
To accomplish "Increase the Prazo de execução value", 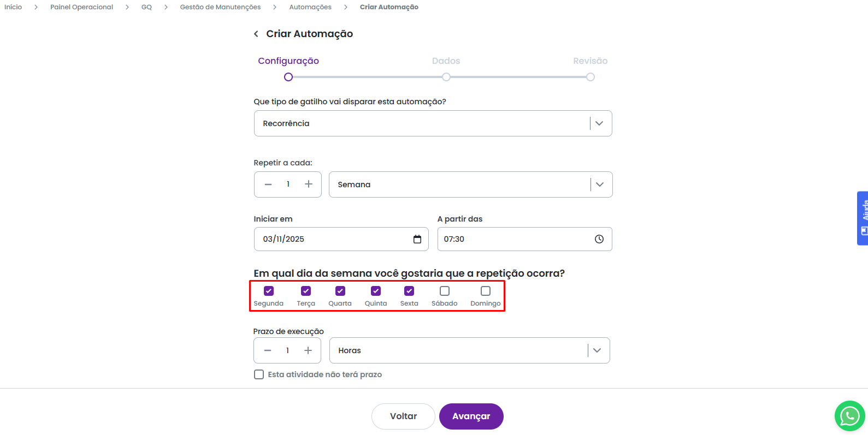I will [308, 350].
